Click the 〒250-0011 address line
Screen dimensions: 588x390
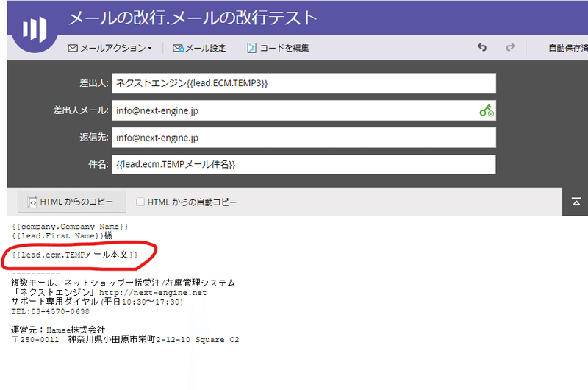[x=125, y=339]
